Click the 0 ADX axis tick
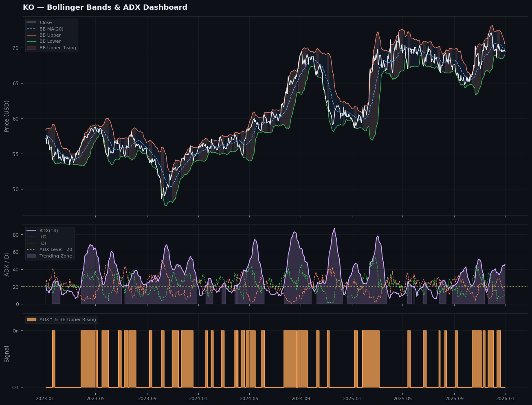532x405 pixels. click(17, 304)
